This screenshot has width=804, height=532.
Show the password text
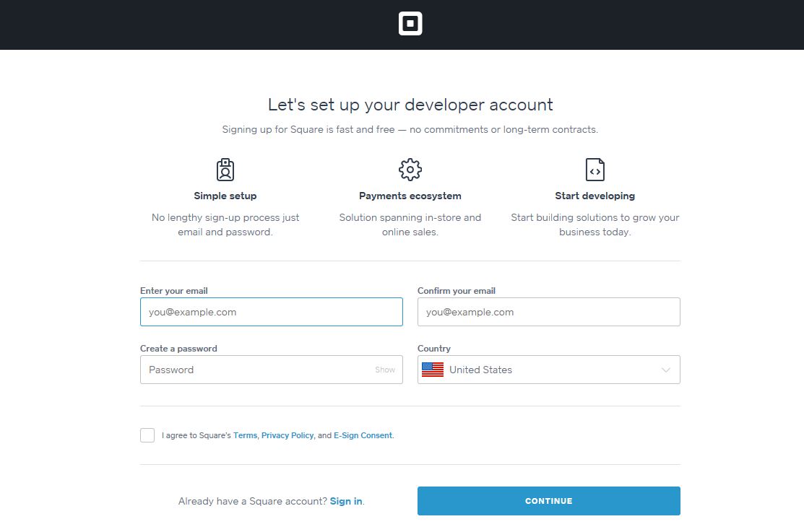click(x=384, y=370)
